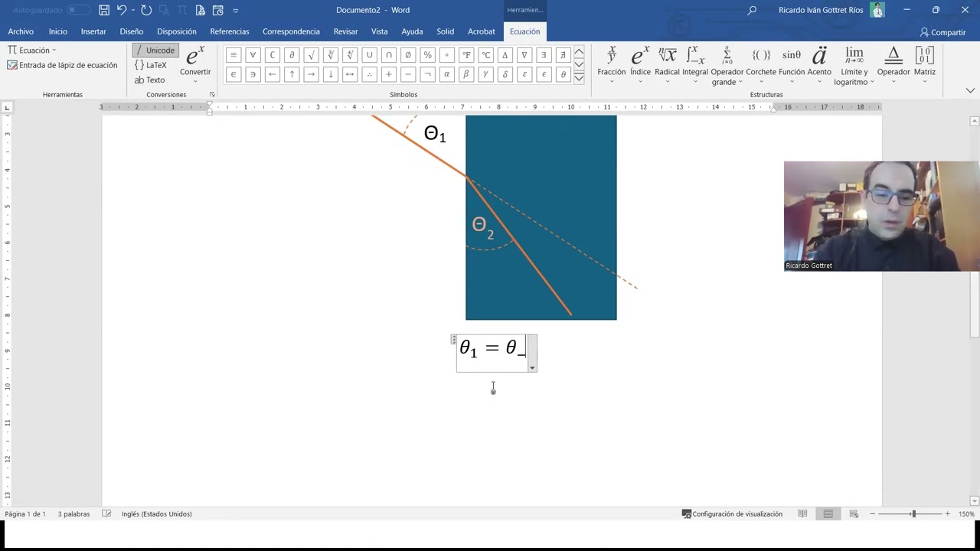Insert the alpha symbol
The width and height of the screenshot is (980, 551).
click(x=447, y=74)
